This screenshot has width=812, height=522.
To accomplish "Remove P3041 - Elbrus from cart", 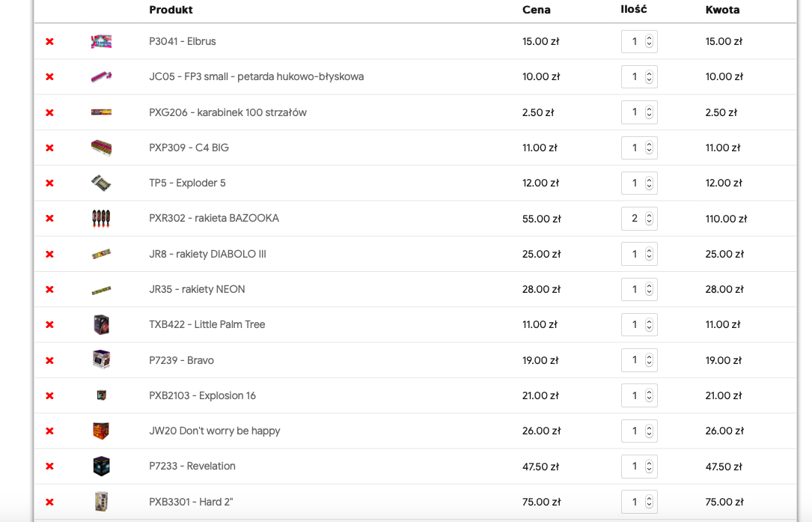I will (x=49, y=42).
